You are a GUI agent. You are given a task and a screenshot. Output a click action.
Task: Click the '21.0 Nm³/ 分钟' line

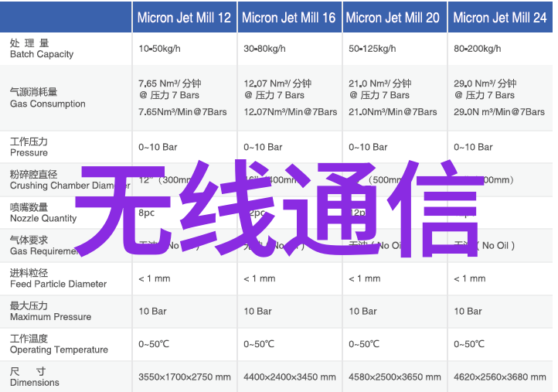click(380, 84)
